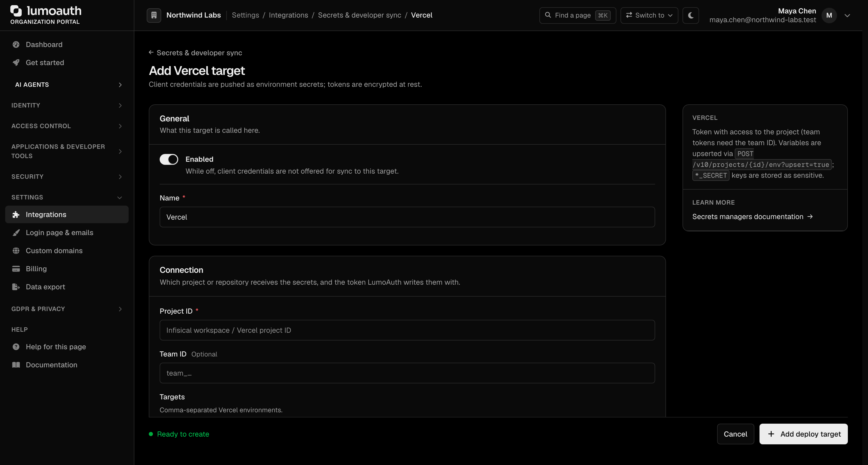868x465 pixels.
Task: Click the Find a page search box
Action: 578,16
